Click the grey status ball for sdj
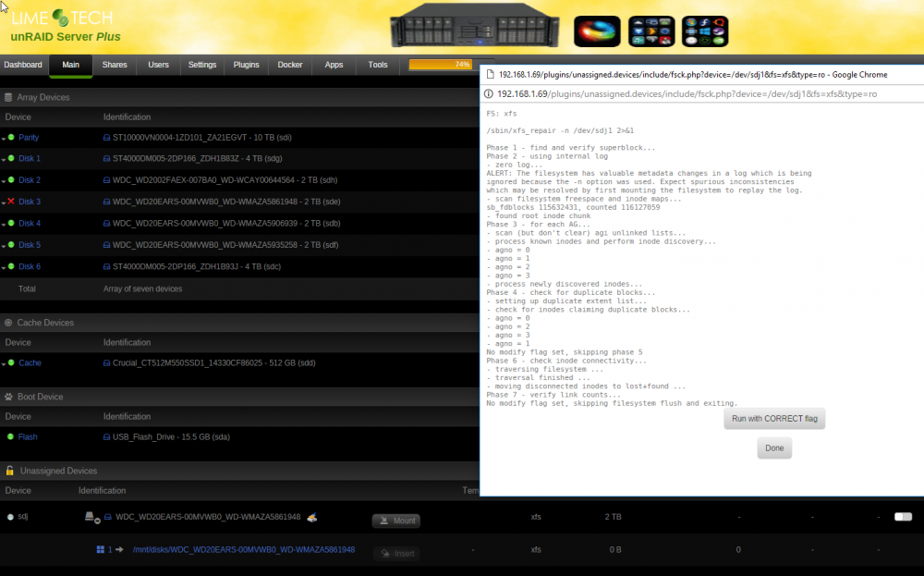Viewport: 924px width, 576px height. (x=10, y=517)
